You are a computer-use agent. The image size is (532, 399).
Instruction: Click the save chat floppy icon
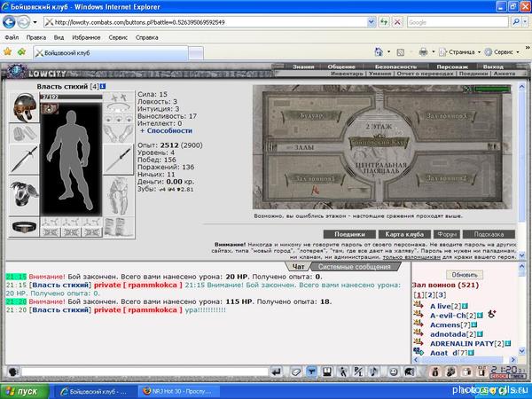pos(326,372)
